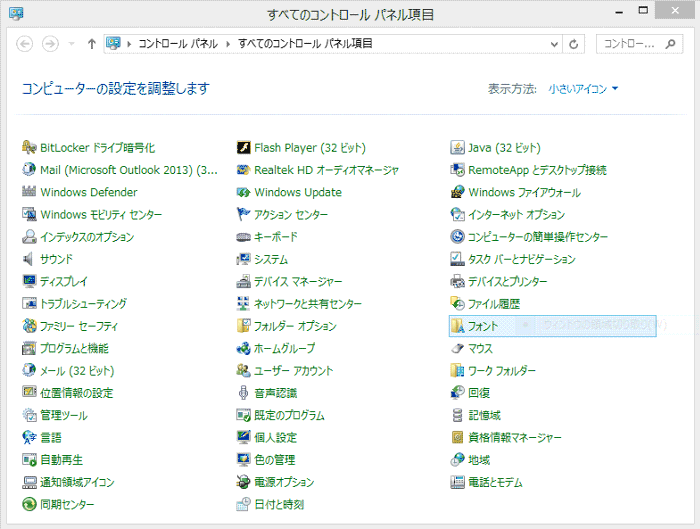Open the システム icon
The width and height of the screenshot is (700, 529).
(243, 259)
